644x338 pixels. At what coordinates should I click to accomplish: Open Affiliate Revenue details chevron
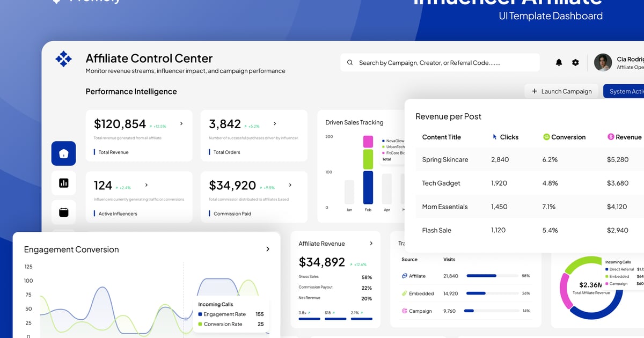[x=371, y=244]
